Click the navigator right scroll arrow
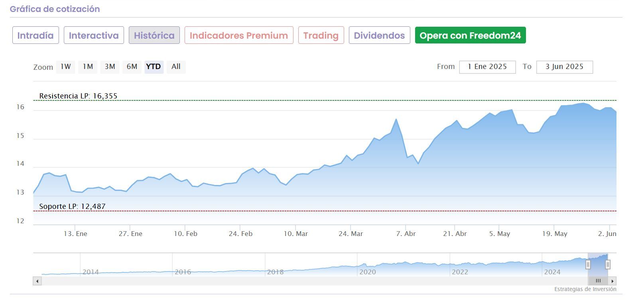Viewport: 644px width, 305px height. (x=612, y=281)
